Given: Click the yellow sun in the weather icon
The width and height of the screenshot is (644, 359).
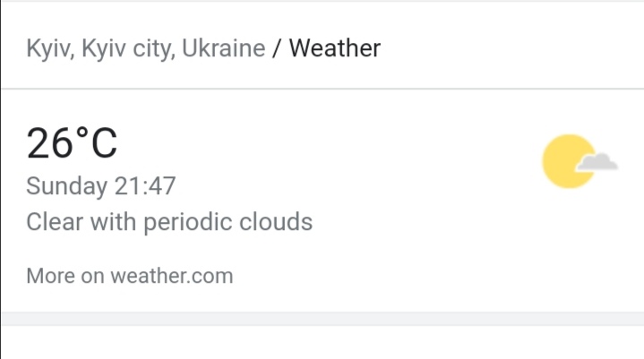Looking at the screenshot, I should 566,161.
